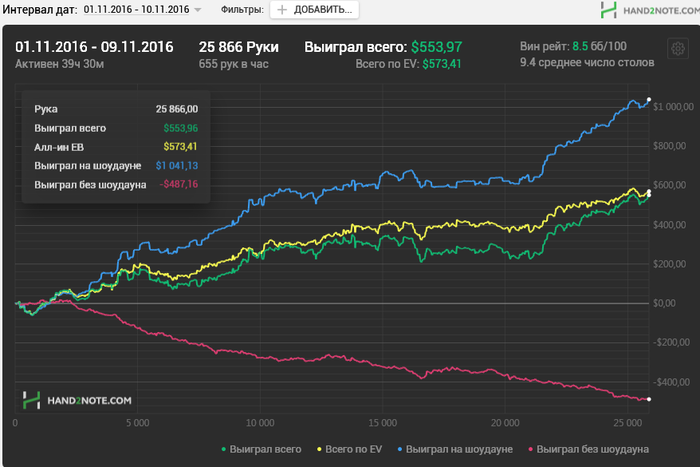Open the chart settings gear icon
700x467 pixels.
click(678, 48)
